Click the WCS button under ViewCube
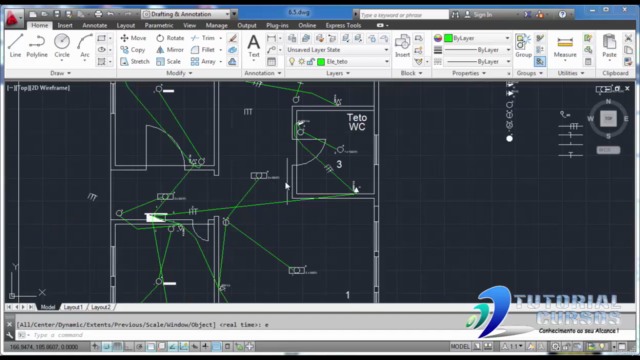Viewport: 640px width, 360px height. tap(608, 150)
